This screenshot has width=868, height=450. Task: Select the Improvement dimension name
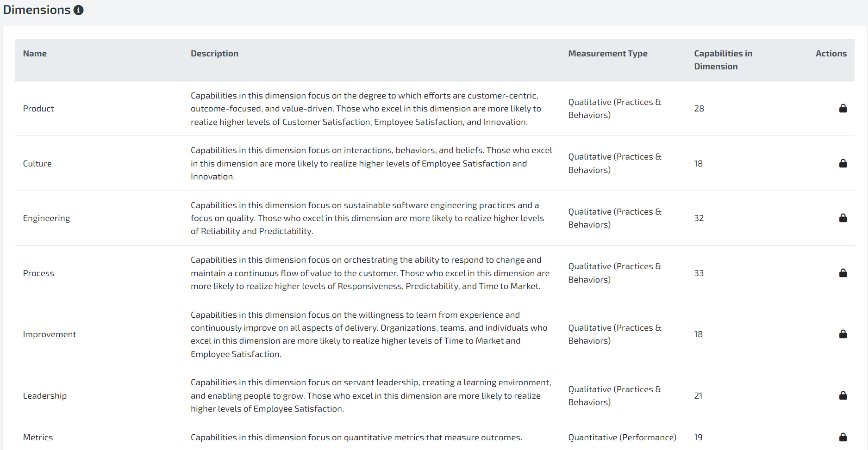(x=50, y=334)
